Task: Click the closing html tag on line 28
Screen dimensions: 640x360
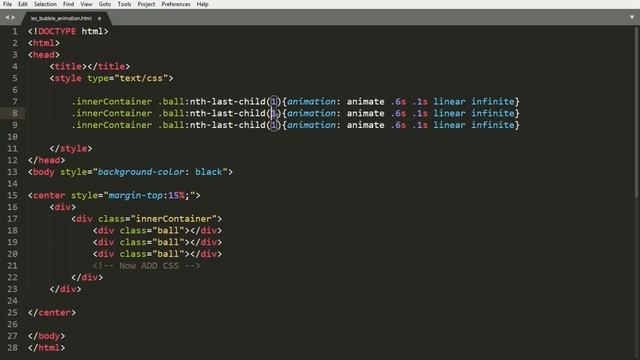Action: pyautogui.click(x=47, y=348)
